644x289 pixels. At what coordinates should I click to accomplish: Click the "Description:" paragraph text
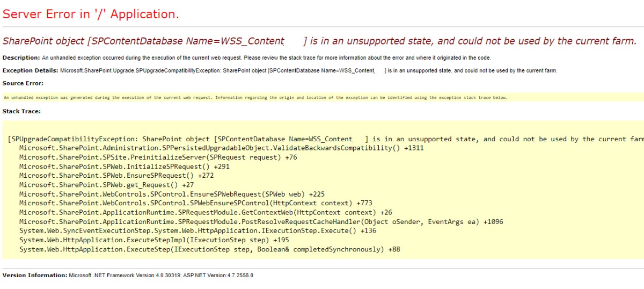click(x=247, y=57)
